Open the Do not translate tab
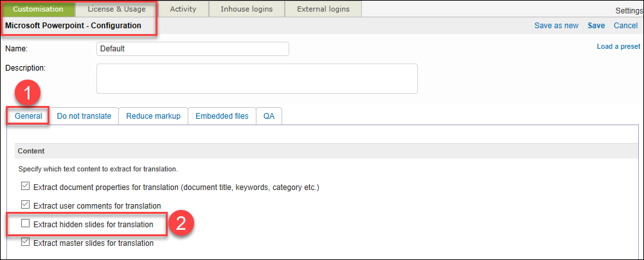 [84, 116]
